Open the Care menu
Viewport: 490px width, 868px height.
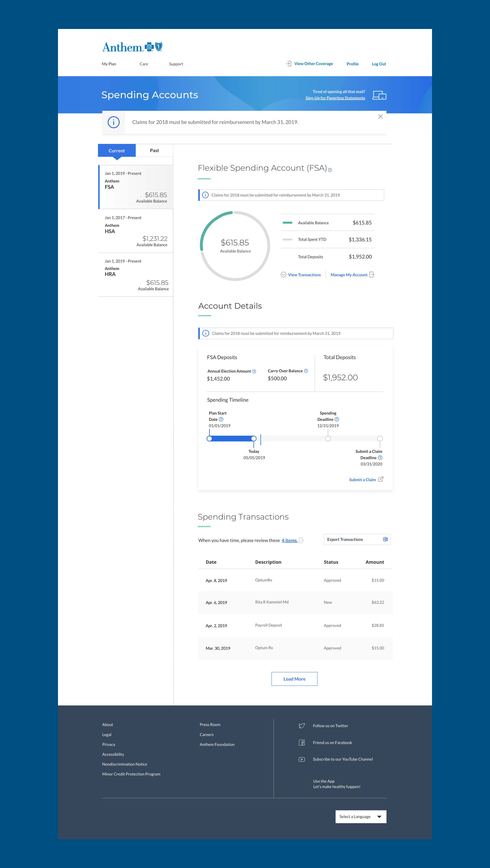144,64
